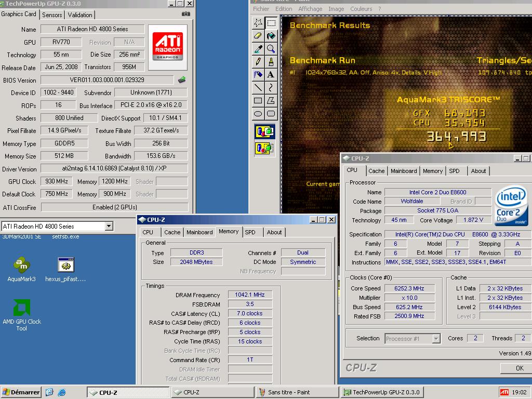532x399 pixels.
Task: Select the free-form select tool in Paint
Action: pos(258,23)
